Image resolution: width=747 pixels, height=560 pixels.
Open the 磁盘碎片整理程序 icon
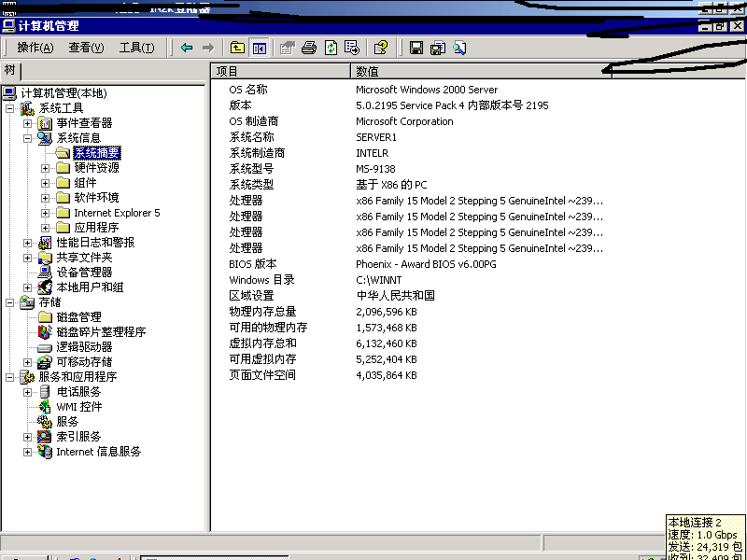(x=45, y=332)
